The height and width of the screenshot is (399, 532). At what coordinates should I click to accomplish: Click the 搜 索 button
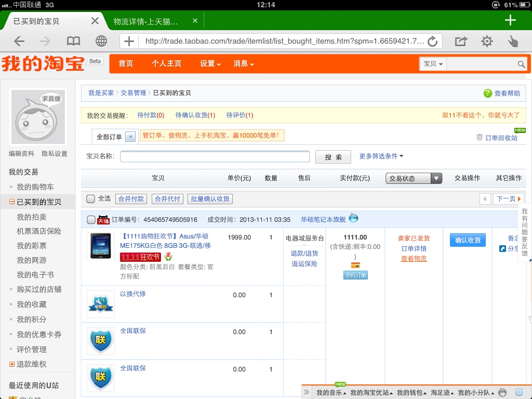point(333,157)
